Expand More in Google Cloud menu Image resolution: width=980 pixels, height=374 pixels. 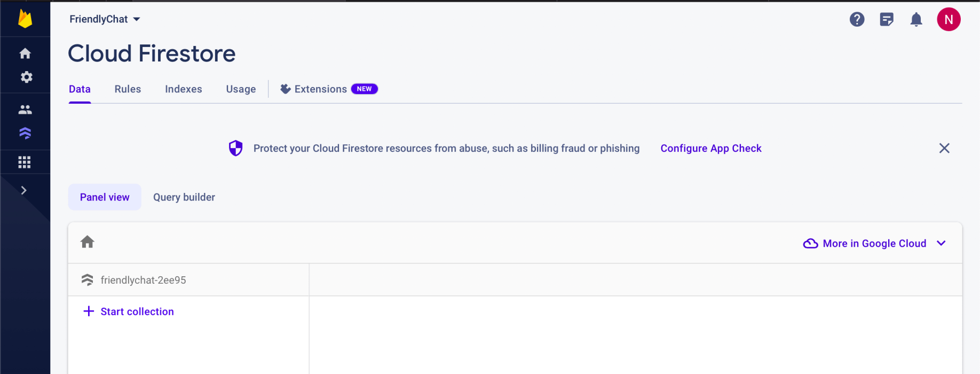pos(874,244)
